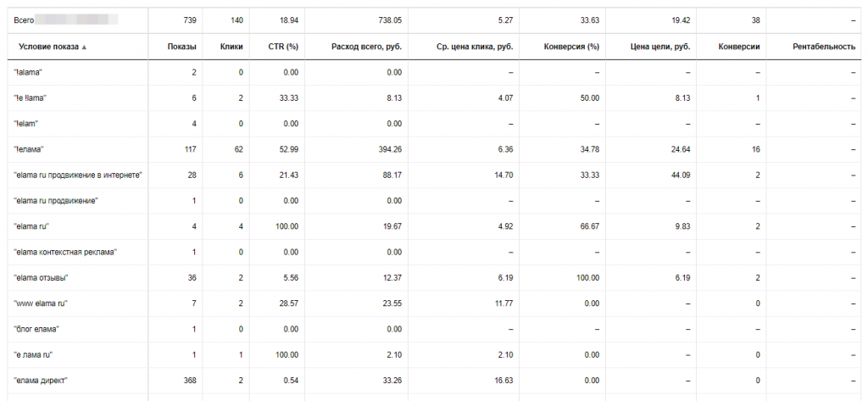Screen dimensions: 868x401
Task: Click the "elama отзывы" keyword
Action: 41,277
